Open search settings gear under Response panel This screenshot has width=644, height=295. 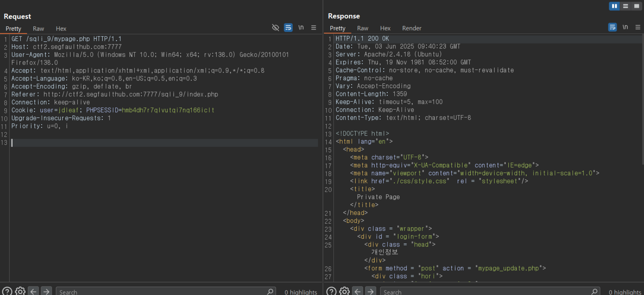344,291
